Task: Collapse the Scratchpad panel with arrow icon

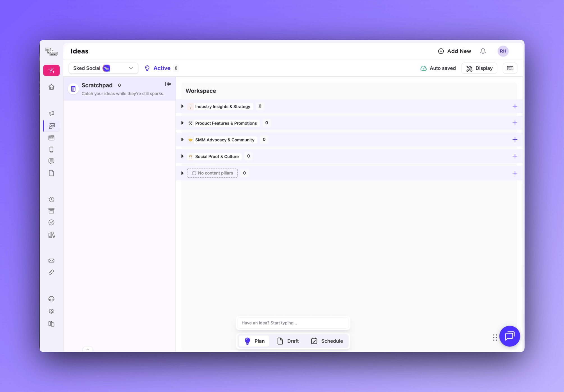Action: click(168, 84)
